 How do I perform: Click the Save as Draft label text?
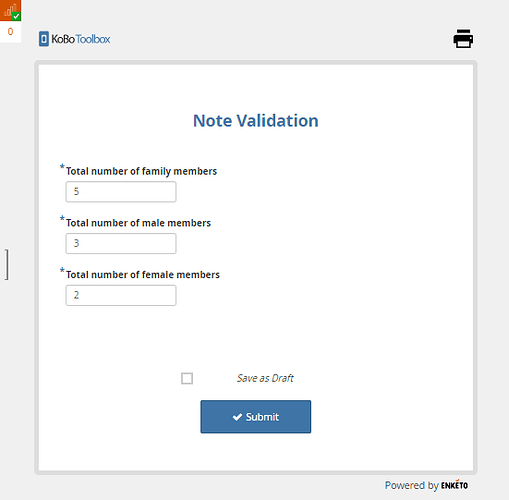pos(265,378)
